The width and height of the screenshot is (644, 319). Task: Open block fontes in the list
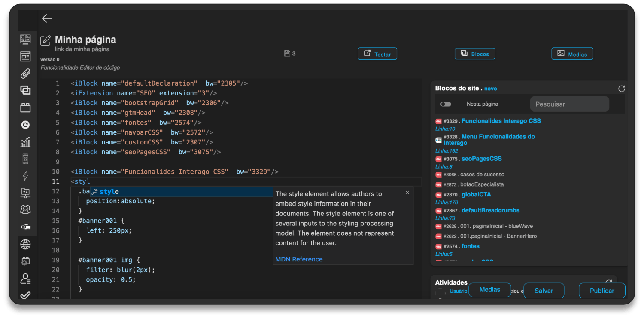[x=471, y=246]
